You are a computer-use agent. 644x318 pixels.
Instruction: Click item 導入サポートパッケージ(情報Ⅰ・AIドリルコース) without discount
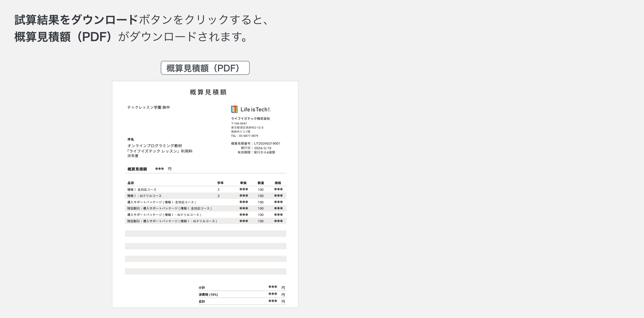pyautogui.click(x=164, y=215)
